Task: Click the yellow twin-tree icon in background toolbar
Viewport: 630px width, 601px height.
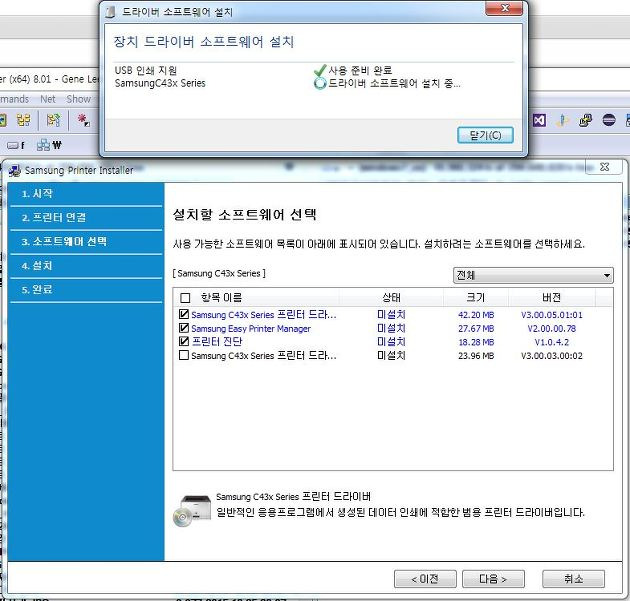Action: coord(23,120)
